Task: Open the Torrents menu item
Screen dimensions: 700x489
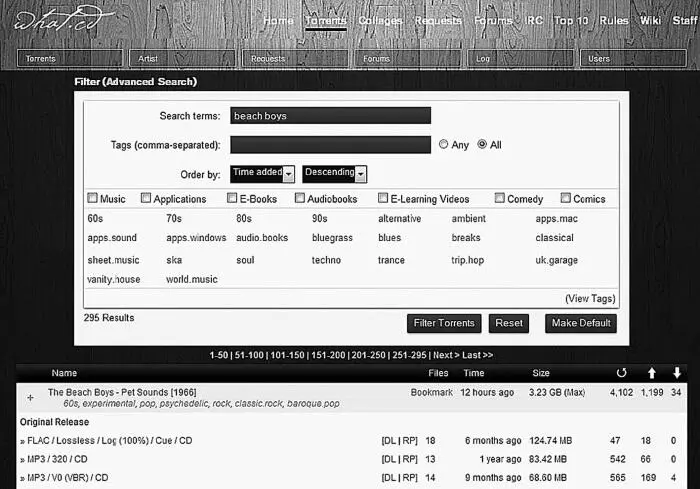Action: click(326, 21)
